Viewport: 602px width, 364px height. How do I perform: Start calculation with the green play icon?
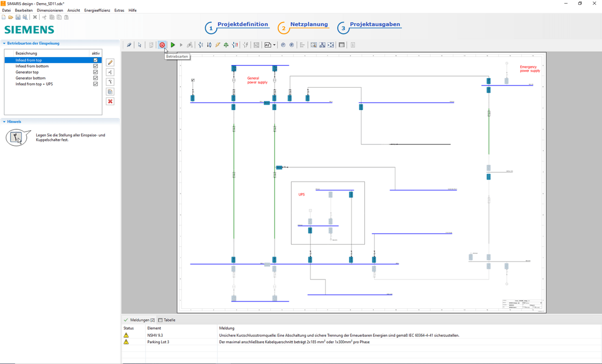172,45
